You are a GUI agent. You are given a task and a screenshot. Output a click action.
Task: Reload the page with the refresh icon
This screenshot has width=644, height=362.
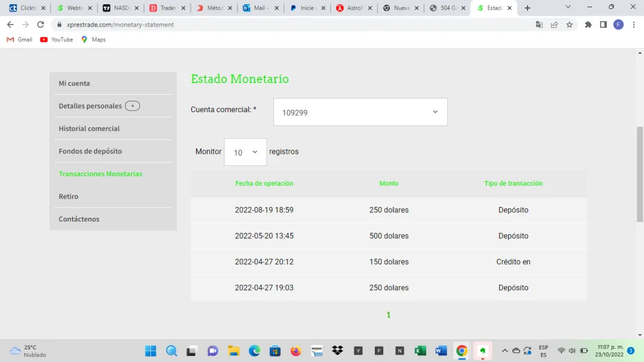pyautogui.click(x=40, y=25)
